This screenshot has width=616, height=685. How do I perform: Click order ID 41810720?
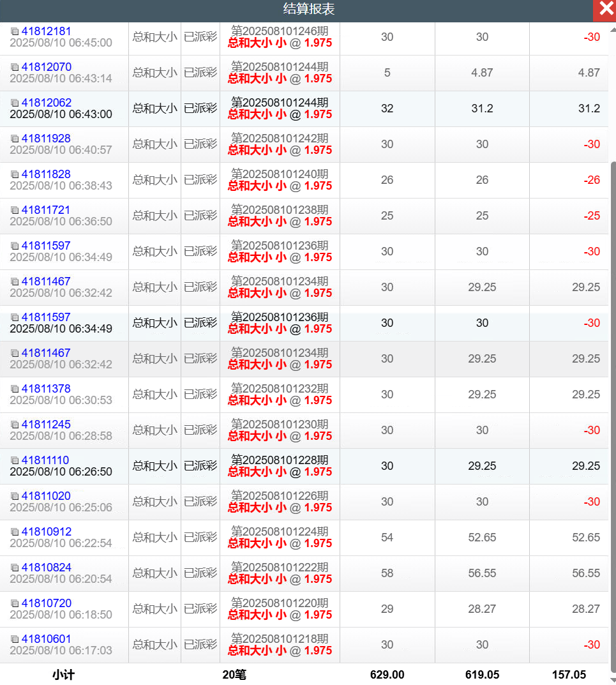coord(47,603)
